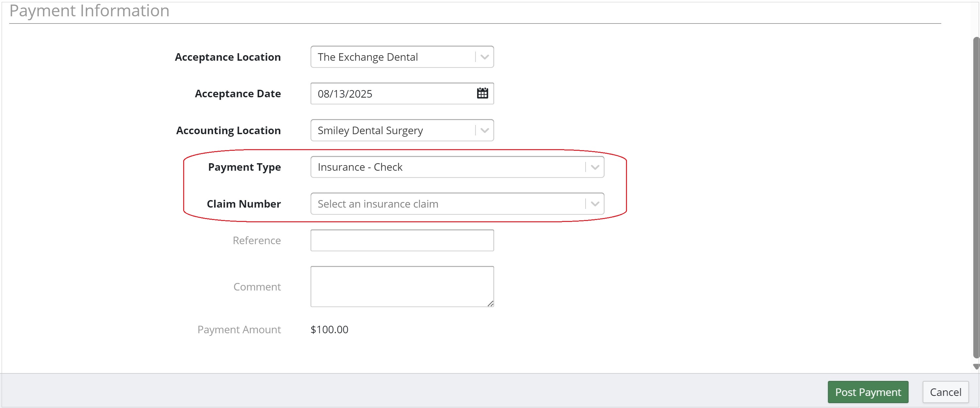Click the Accounting Location label
The height and width of the screenshot is (408, 980).
228,131
